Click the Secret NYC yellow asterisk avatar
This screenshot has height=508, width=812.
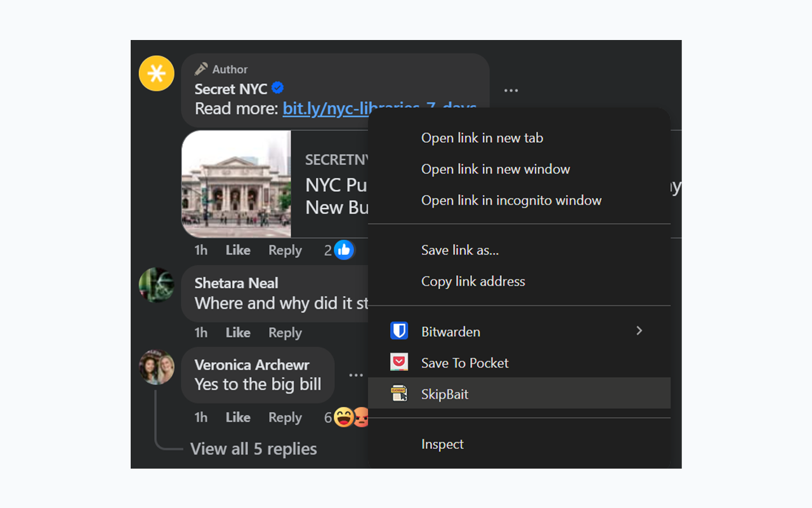(x=157, y=74)
